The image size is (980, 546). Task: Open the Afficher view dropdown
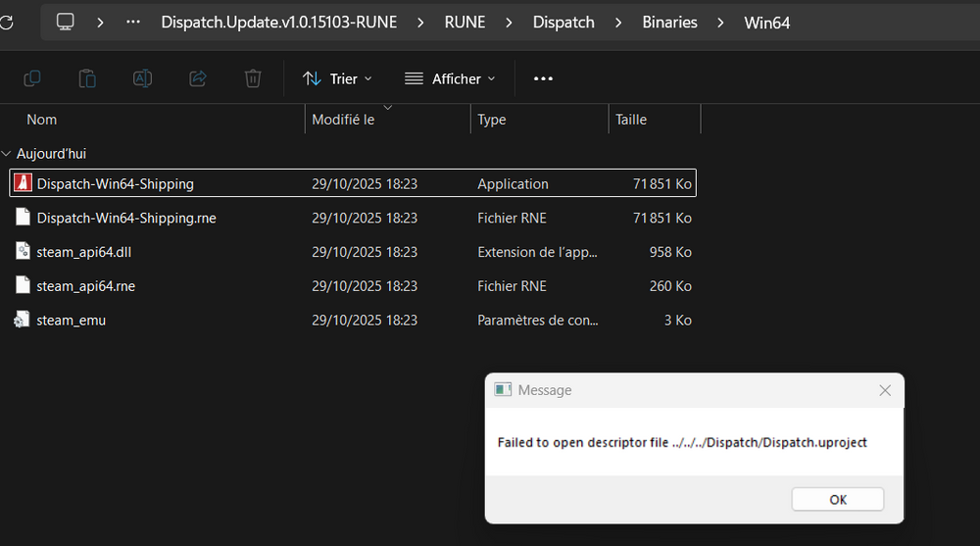point(450,78)
